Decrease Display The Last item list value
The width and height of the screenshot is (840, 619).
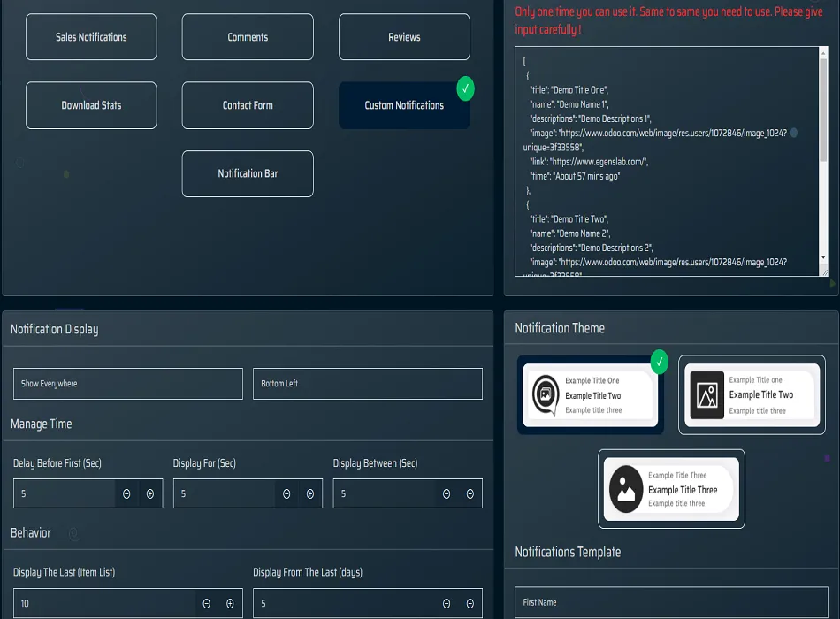coord(206,604)
